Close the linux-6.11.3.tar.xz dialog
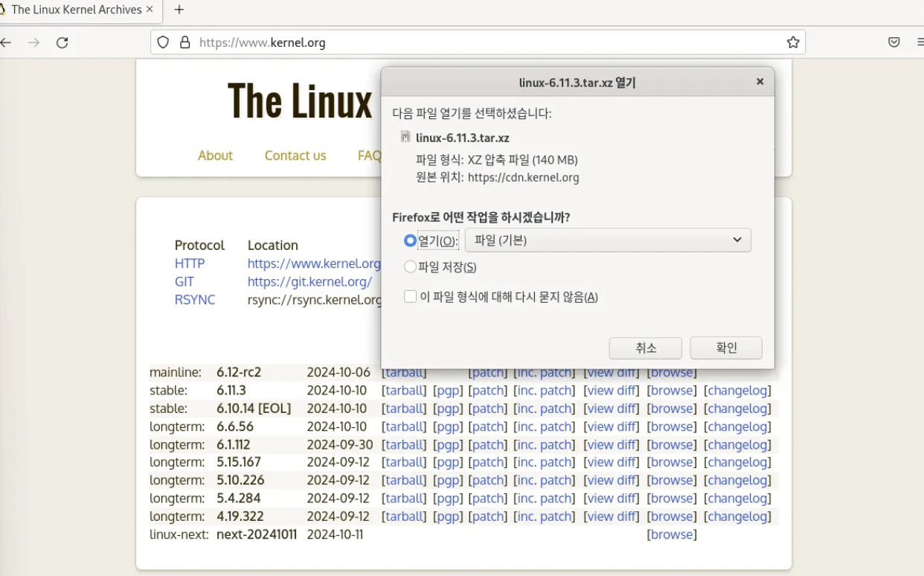This screenshot has width=924, height=576. [760, 82]
